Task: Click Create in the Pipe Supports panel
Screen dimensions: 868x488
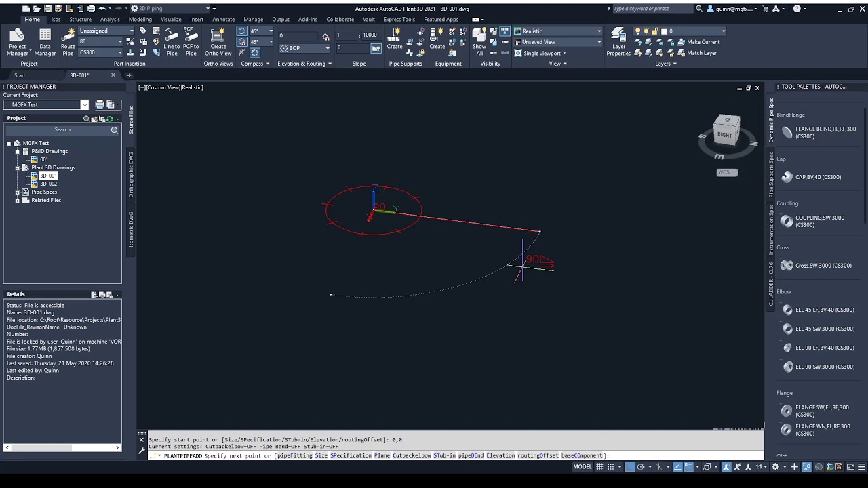Action: pos(395,39)
